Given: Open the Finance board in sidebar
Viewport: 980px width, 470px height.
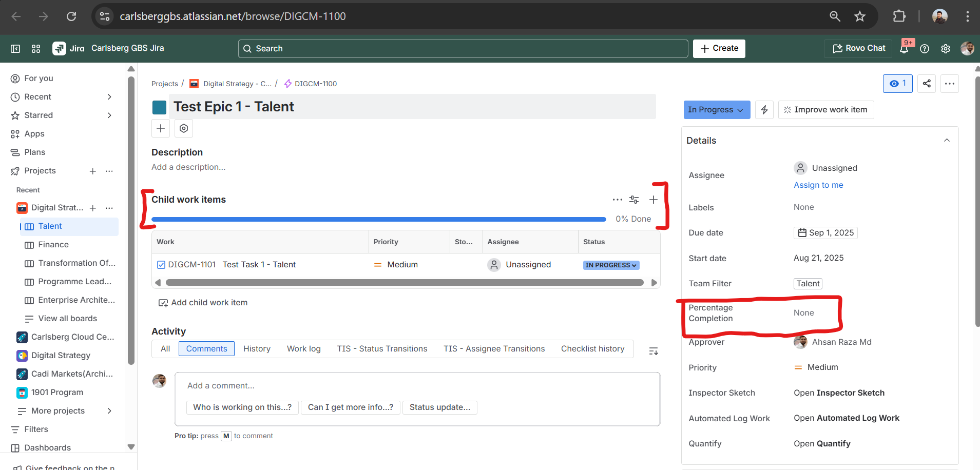Looking at the screenshot, I should (53, 245).
